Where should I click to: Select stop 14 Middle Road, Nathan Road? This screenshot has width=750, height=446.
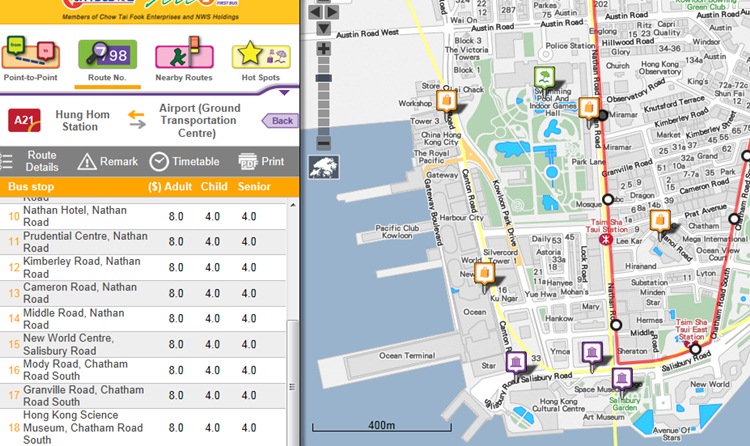(143, 319)
